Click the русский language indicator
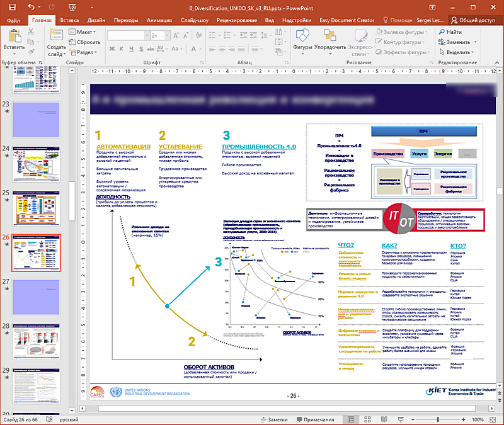The image size is (504, 425). (69, 419)
